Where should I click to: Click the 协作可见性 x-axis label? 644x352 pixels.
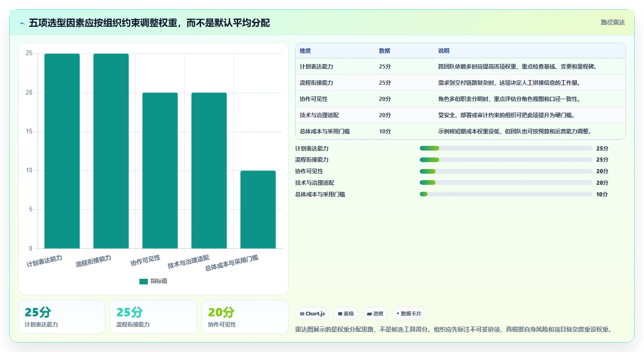(x=145, y=260)
